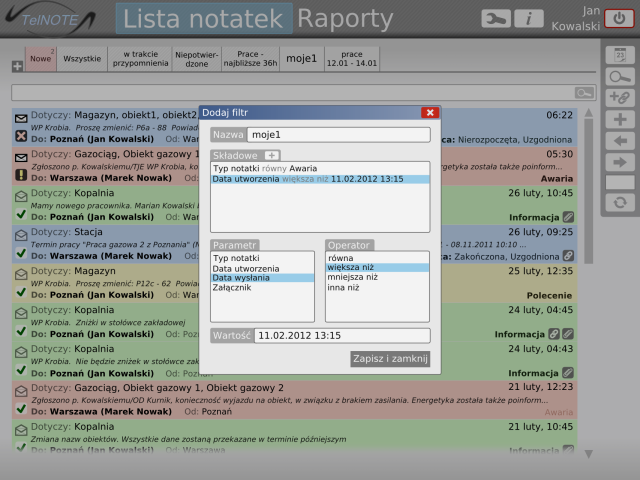This screenshot has height=480, width=640.
Task: Choose Typ notatki parameter
Action: 262,258
